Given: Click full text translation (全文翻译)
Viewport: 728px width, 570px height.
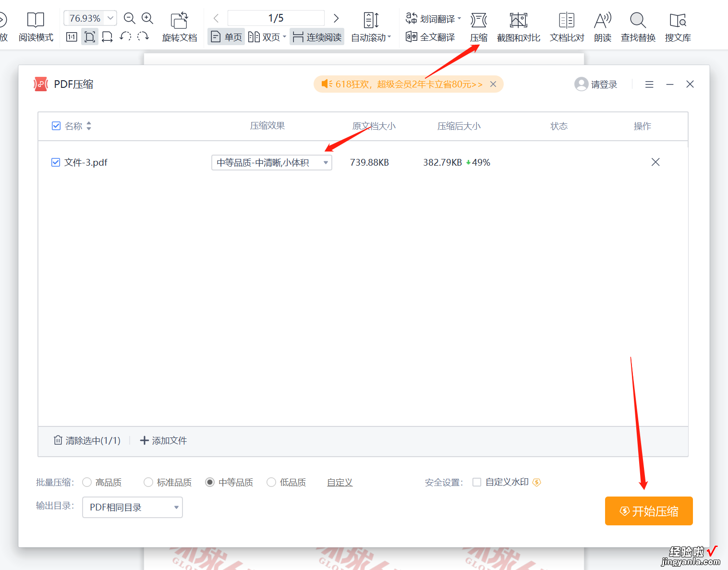Looking at the screenshot, I should coord(430,36).
